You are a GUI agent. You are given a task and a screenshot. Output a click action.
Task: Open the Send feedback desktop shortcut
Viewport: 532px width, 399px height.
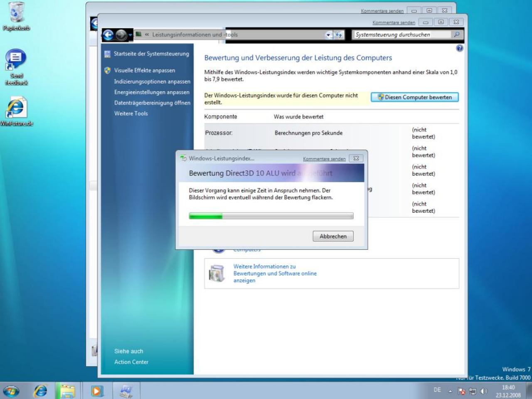(x=16, y=67)
